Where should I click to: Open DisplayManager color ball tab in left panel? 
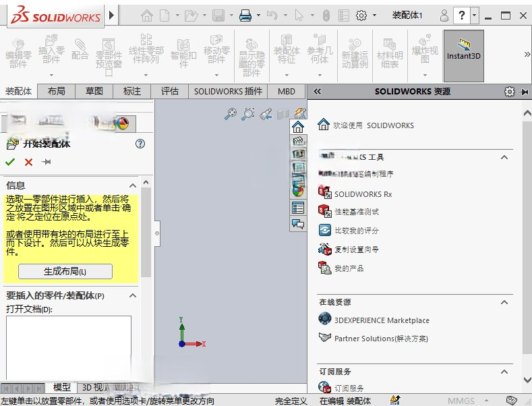(x=123, y=123)
